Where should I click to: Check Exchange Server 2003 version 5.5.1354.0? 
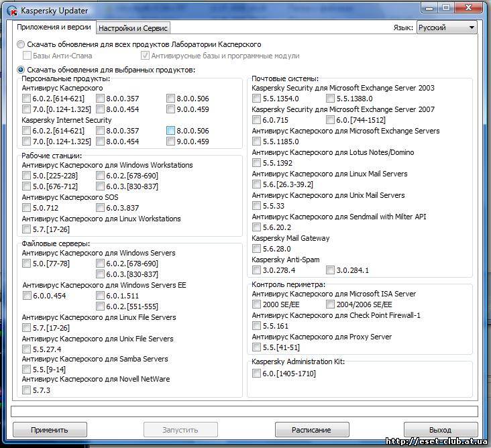point(256,99)
